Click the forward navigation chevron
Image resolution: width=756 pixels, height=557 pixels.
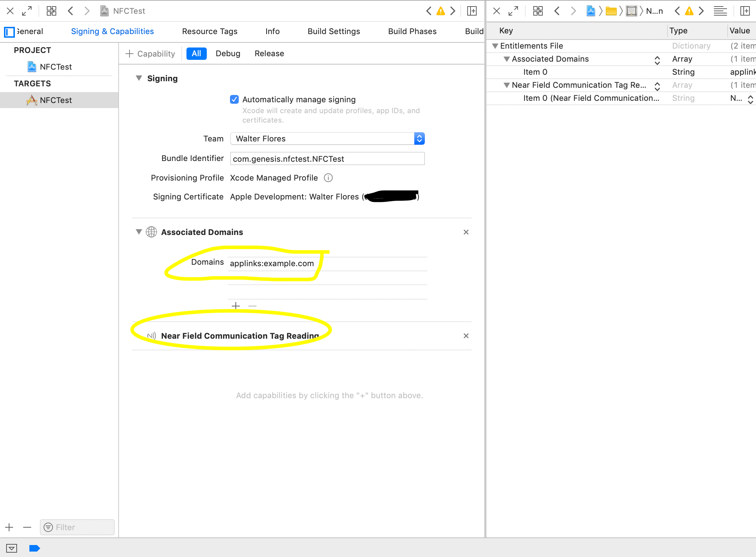tap(87, 11)
